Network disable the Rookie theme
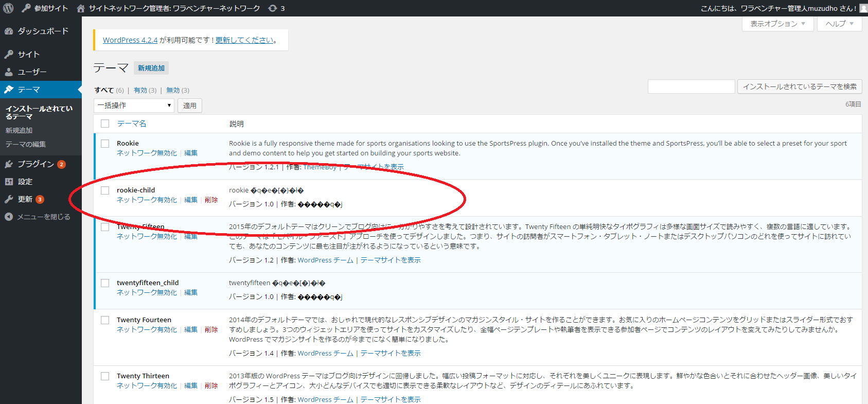The image size is (868, 404). pos(147,153)
